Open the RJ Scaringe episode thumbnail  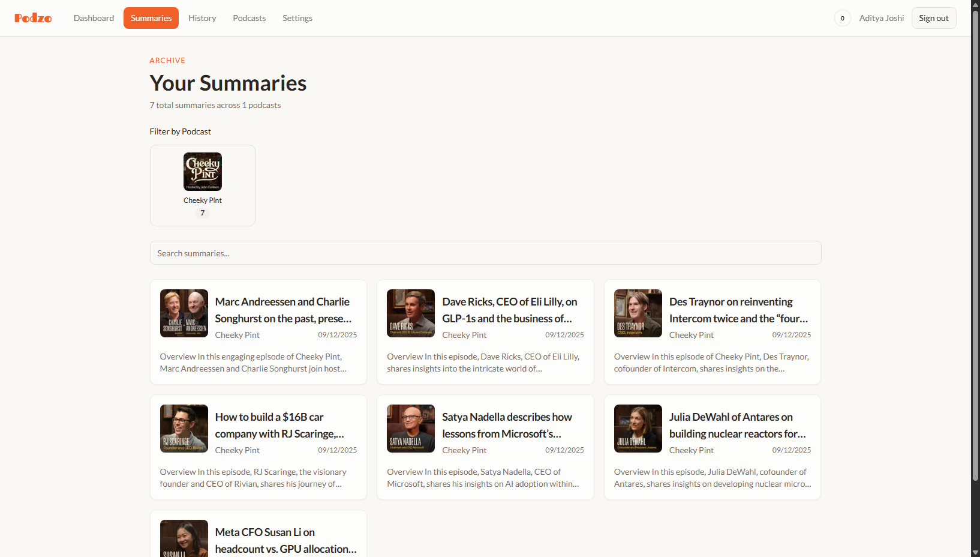(184, 429)
